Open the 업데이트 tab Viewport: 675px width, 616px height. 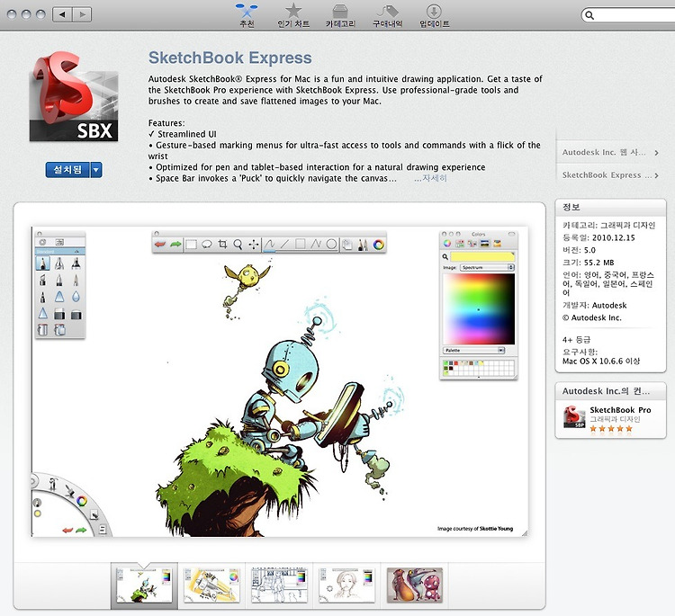pyautogui.click(x=434, y=14)
